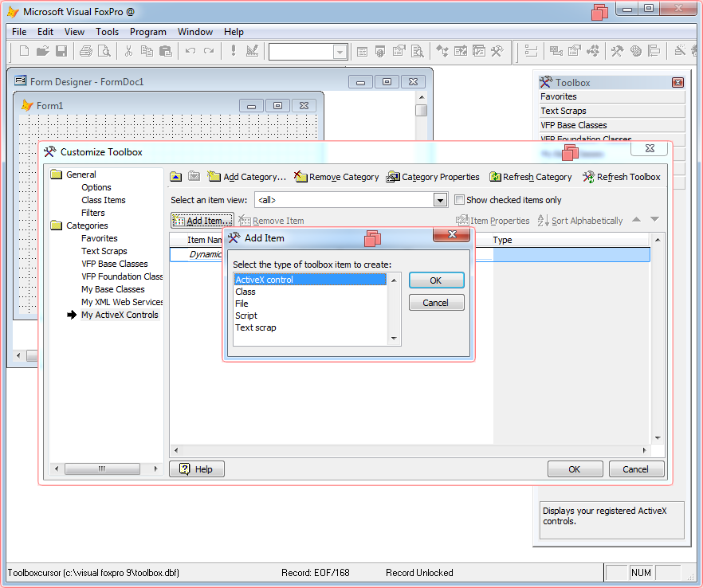Screen dimensions: 703x588
Task: Move item up with triangle arrow
Action: point(636,220)
